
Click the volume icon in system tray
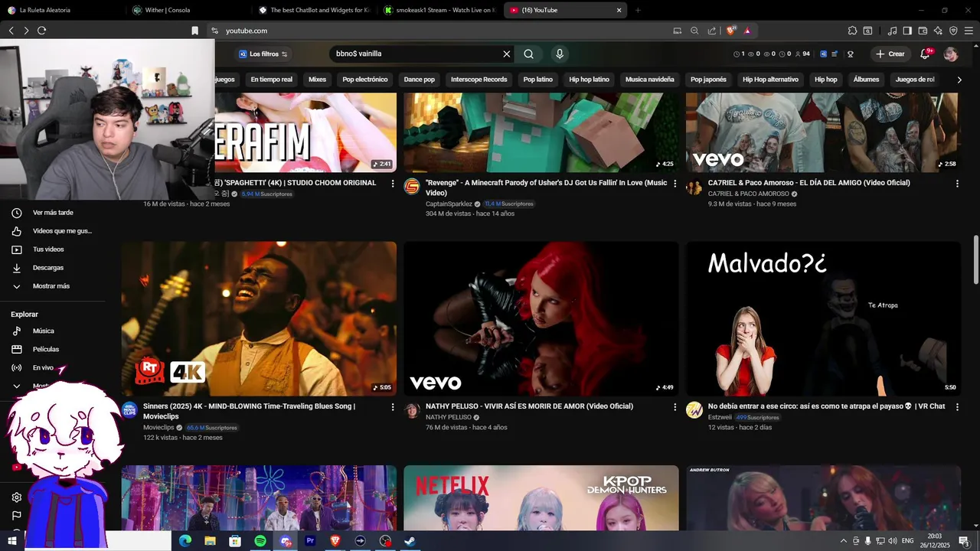(x=892, y=541)
